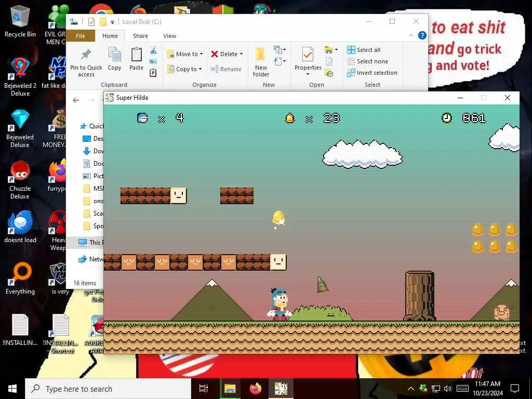Open the New item dropdown

coord(280,50)
